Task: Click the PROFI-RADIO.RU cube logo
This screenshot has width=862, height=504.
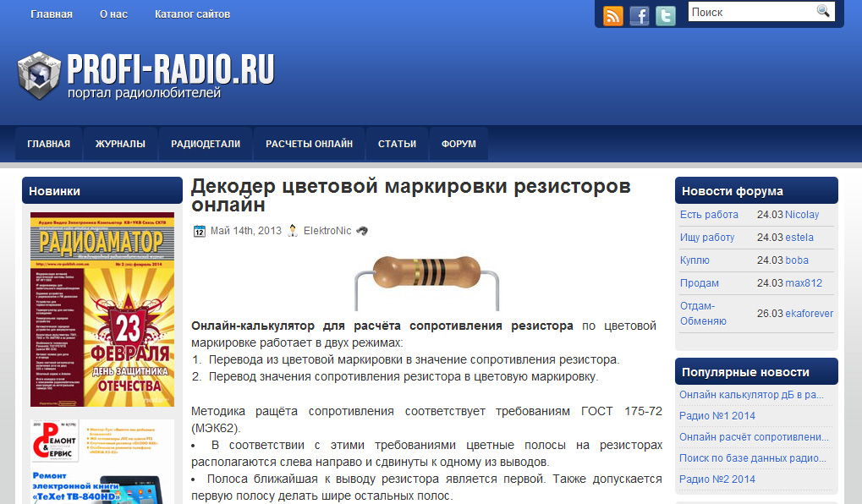Action: point(39,74)
